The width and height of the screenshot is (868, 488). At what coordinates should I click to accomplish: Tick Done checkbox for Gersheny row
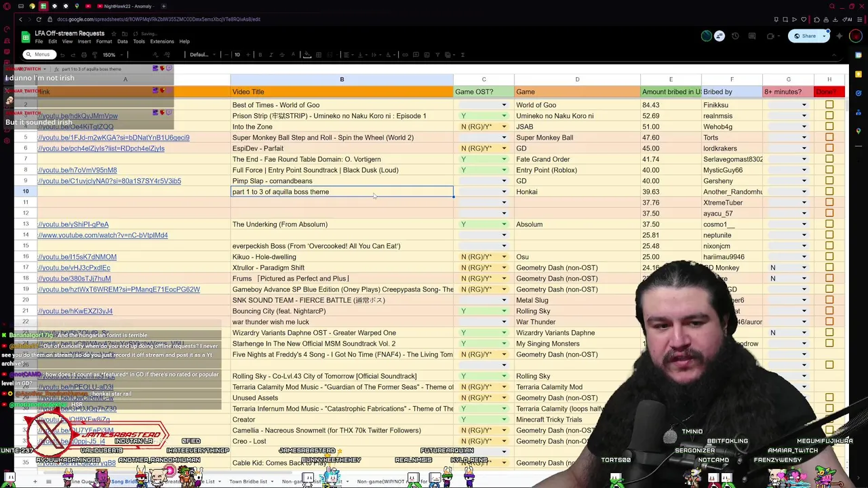coord(829,181)
